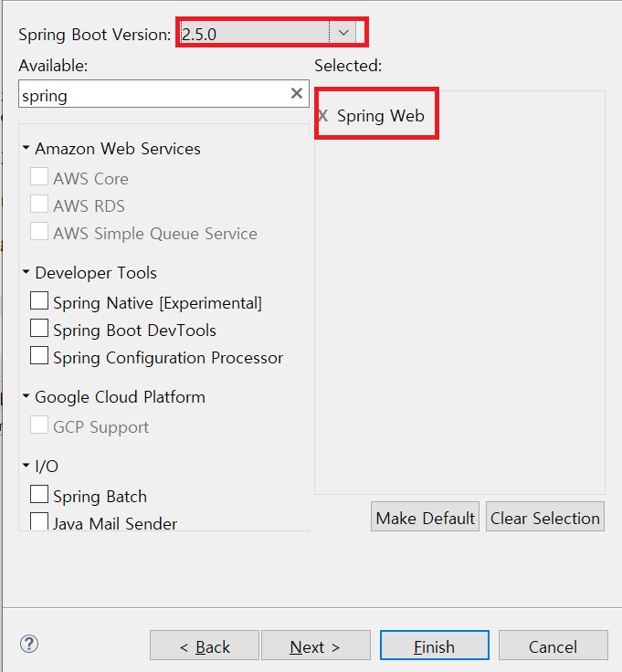Check the AWS RDS checkbox
Screen dimensions: 622x672
click(x=39, y=204)
